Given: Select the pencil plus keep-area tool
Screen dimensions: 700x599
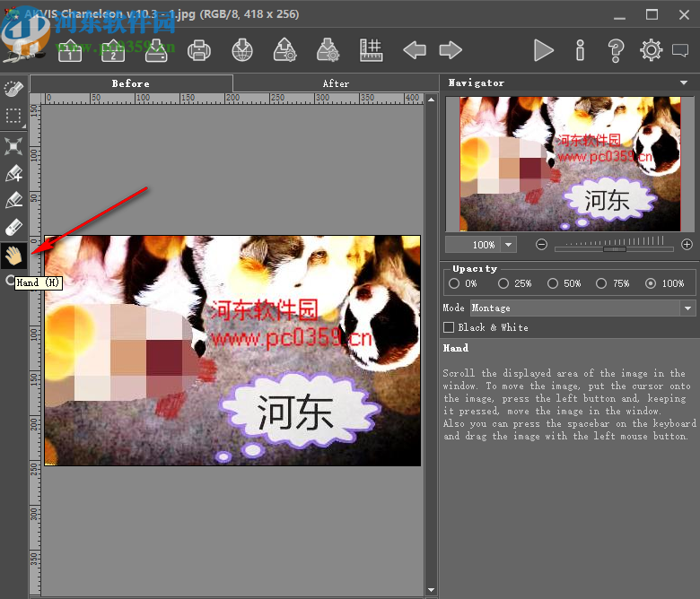Looking at the screenshot, I should click(13, 173).
